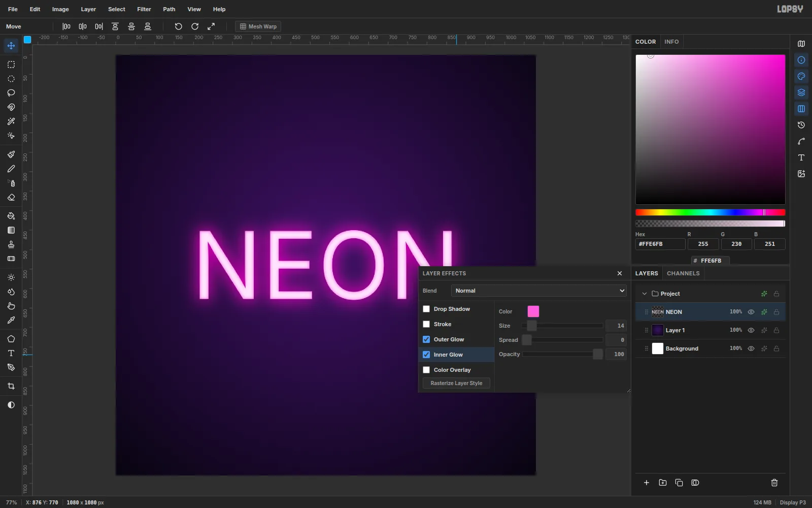Click the rainbow hue slider bar
Image resolution: width=812 pixels, height=508 pixels.
[x=710, y=212]
